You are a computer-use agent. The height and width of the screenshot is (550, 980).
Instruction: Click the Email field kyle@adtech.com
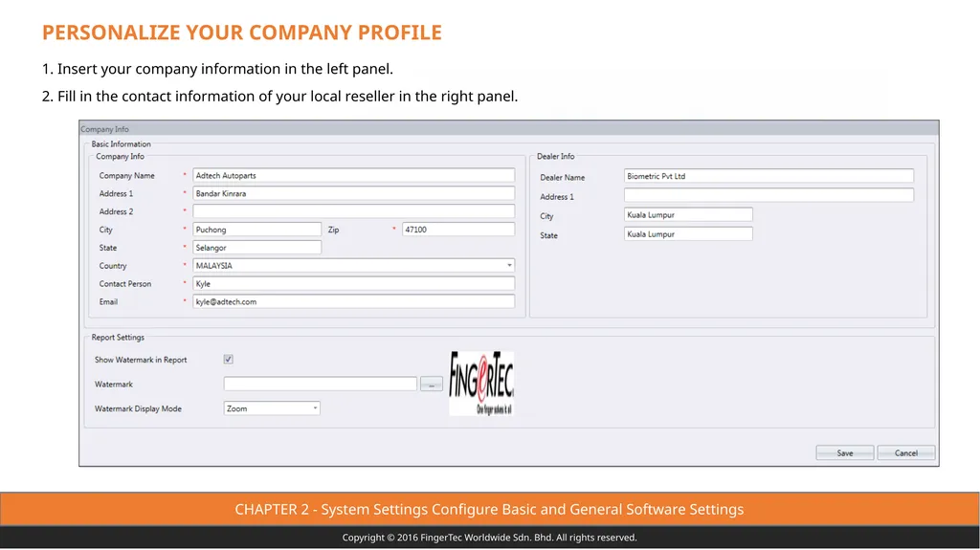(354, 302)
